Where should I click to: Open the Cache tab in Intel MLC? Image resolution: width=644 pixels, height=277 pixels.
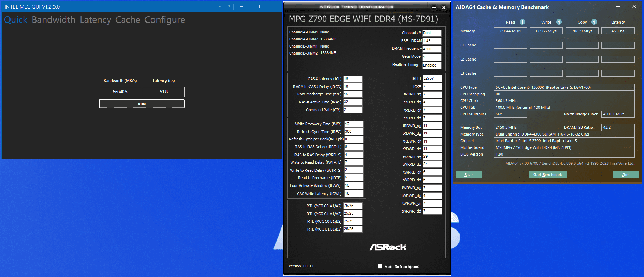tap(128, 20)
